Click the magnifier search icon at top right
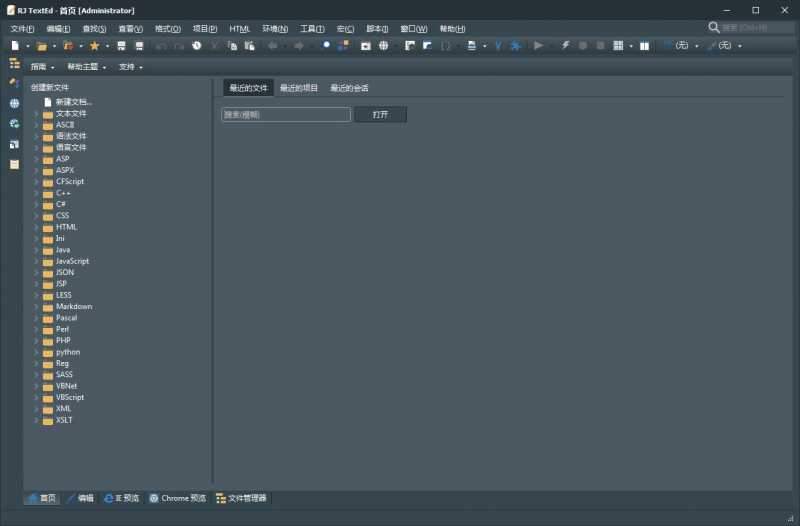The width and height of the screenshot is (800, 526). click(x=714, y=28)
